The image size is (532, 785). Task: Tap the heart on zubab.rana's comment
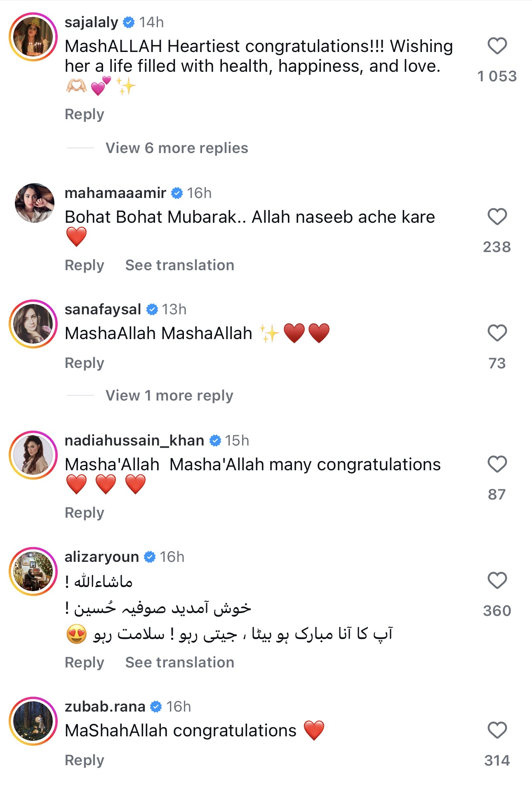(497, 730)
